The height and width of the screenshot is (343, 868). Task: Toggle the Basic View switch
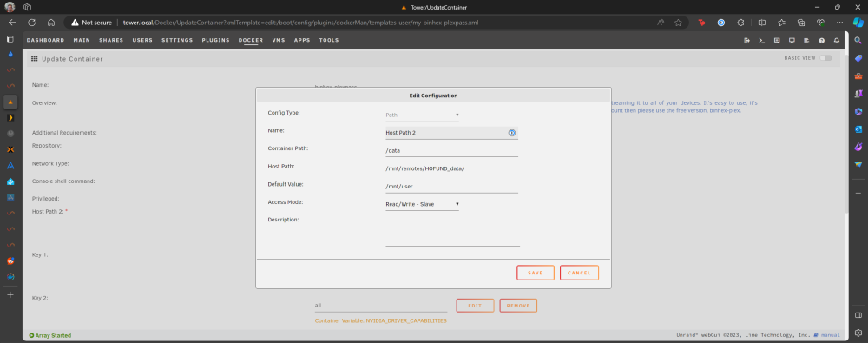[x=825, y=58]
